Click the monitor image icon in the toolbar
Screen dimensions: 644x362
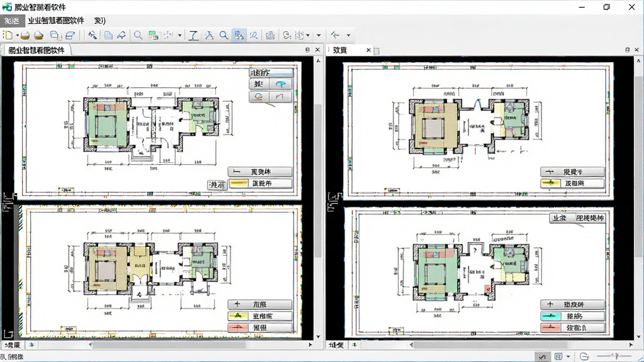pyautogui.click(x=153, y=35)
